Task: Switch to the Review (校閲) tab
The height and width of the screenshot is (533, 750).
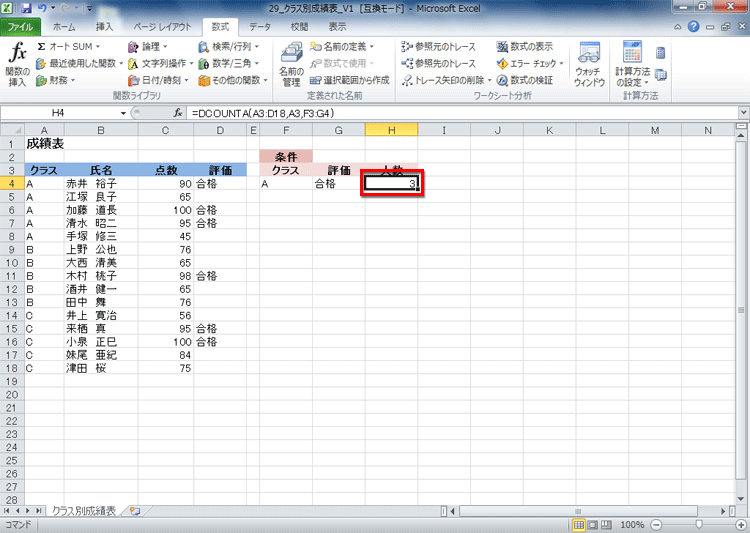Action: pos(299,27)
